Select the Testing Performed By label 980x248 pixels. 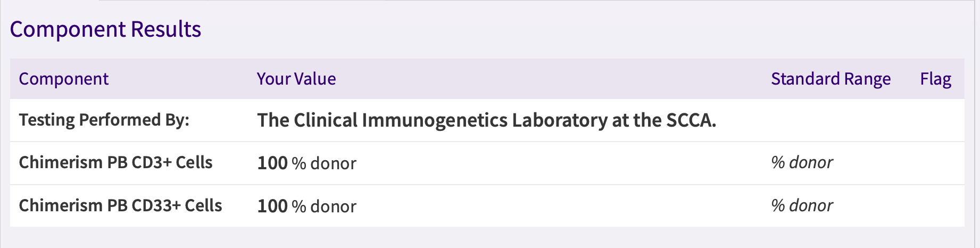point(104,120)
